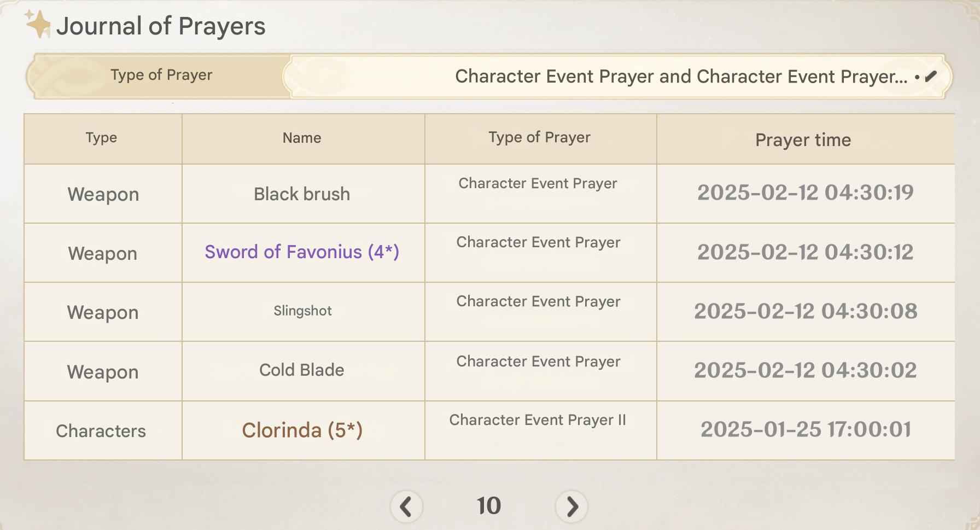The height and width of the screenshot is (530, 980).
Task: Click the pencil edit icon in prayer selector
Action: pyautogui.click(x=931, y=77)
